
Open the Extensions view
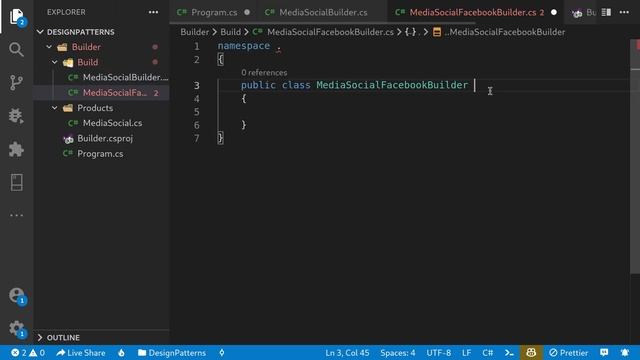coord(16,149)
